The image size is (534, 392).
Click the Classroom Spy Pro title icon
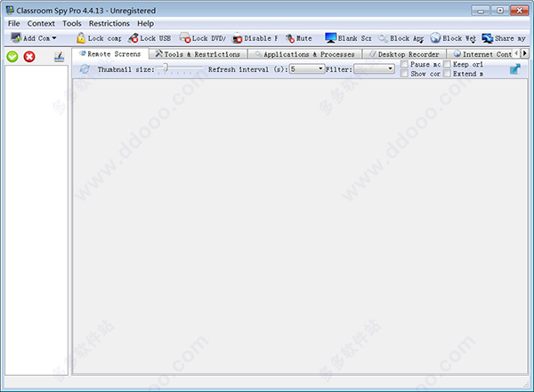click(10, 10)
